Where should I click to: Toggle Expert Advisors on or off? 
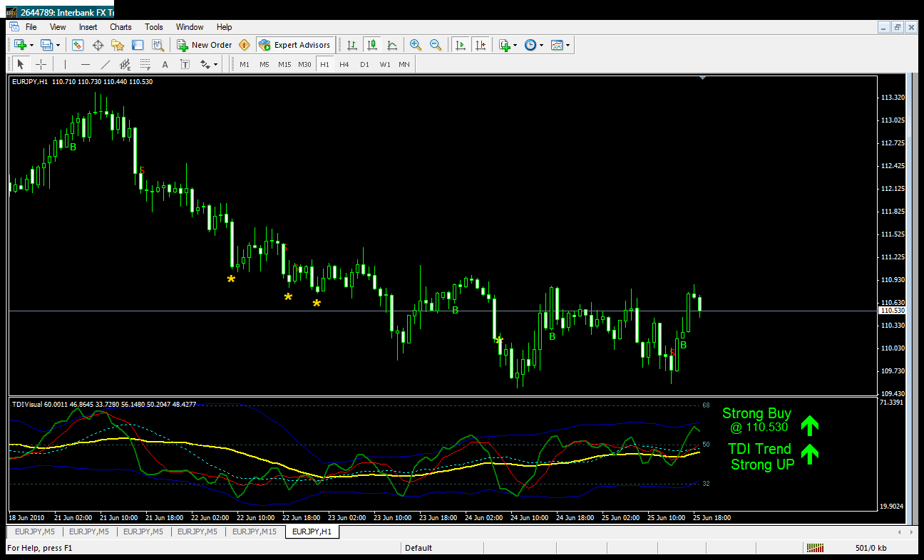[x=295, y=45]
